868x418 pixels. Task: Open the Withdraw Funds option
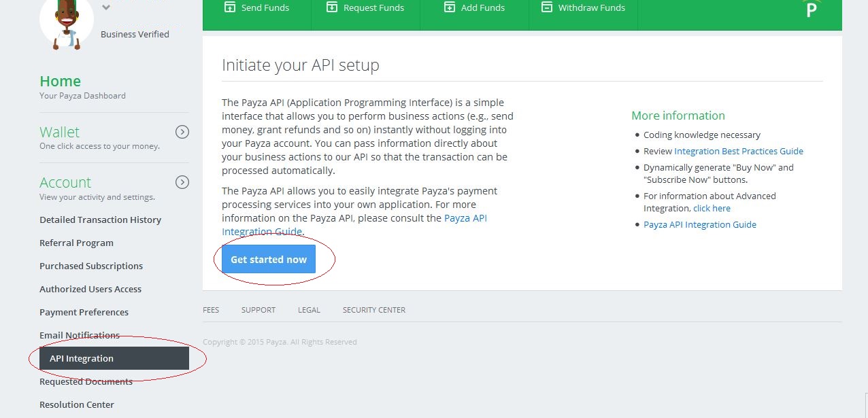pos(583,8)
